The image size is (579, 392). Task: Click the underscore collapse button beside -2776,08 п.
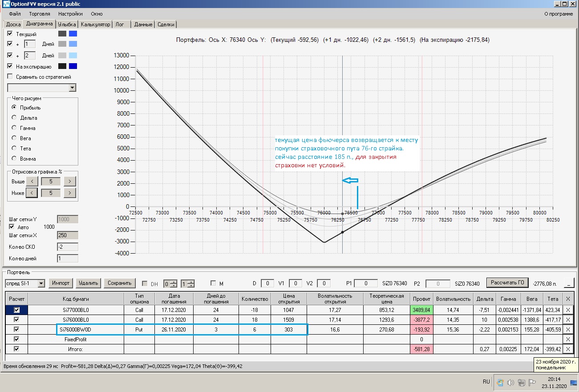(x=569, y=283)
